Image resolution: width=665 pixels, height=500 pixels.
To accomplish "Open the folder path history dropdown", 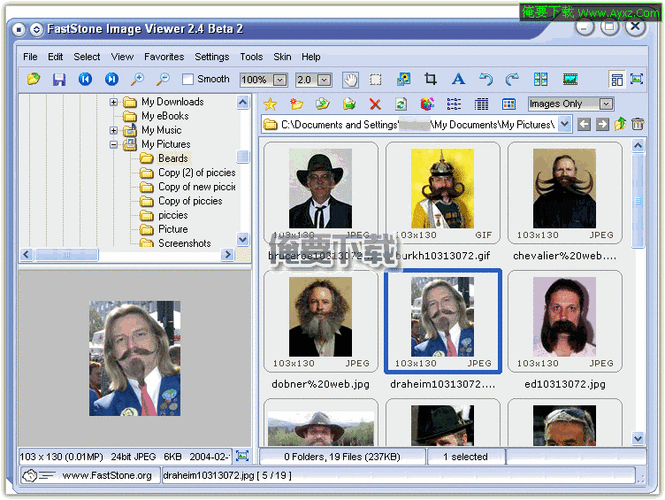I will pyautogui.click(x=564, y=124).
